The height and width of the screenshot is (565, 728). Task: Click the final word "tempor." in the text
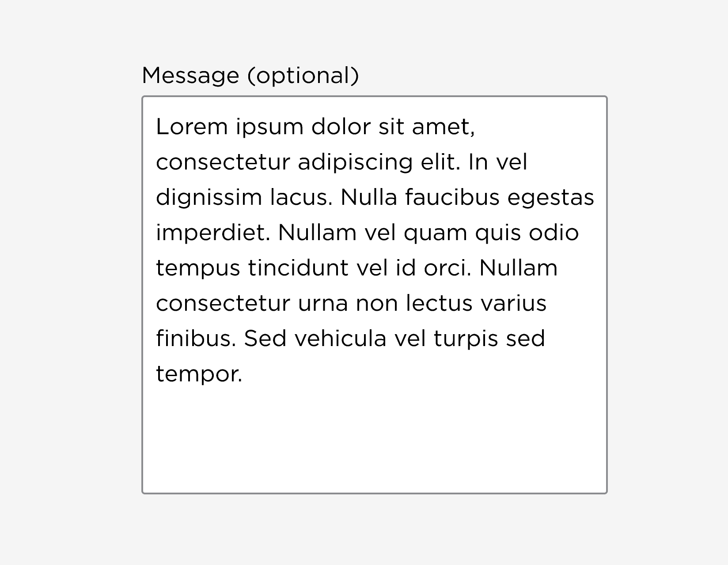click(x=199, y=374)
